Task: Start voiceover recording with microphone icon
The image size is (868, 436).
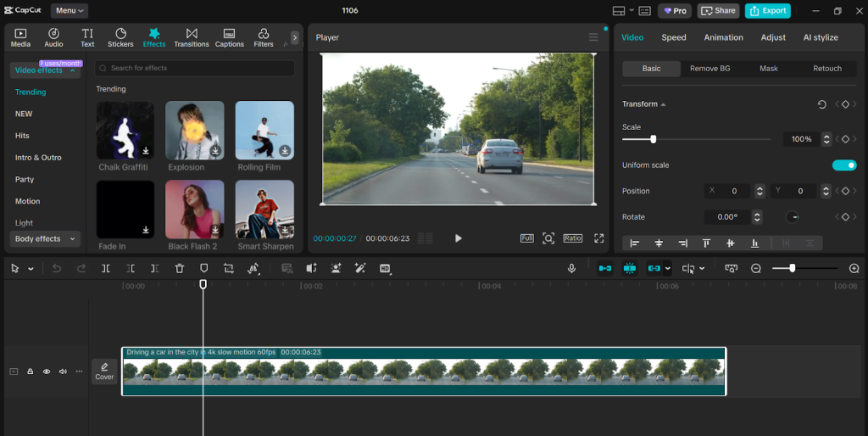Action: tap(571, 268)
